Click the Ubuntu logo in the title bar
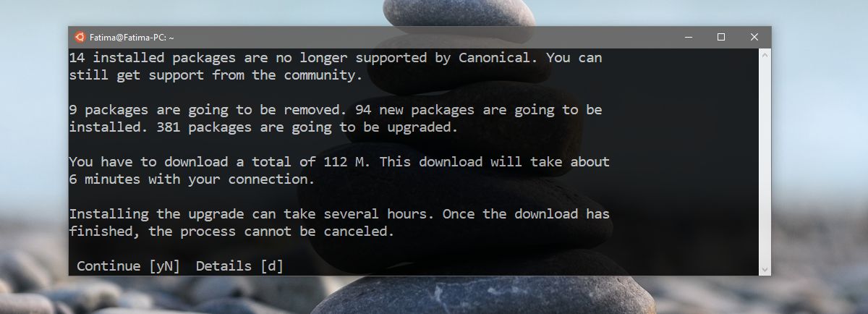868x314 pixels. (80, 37)
